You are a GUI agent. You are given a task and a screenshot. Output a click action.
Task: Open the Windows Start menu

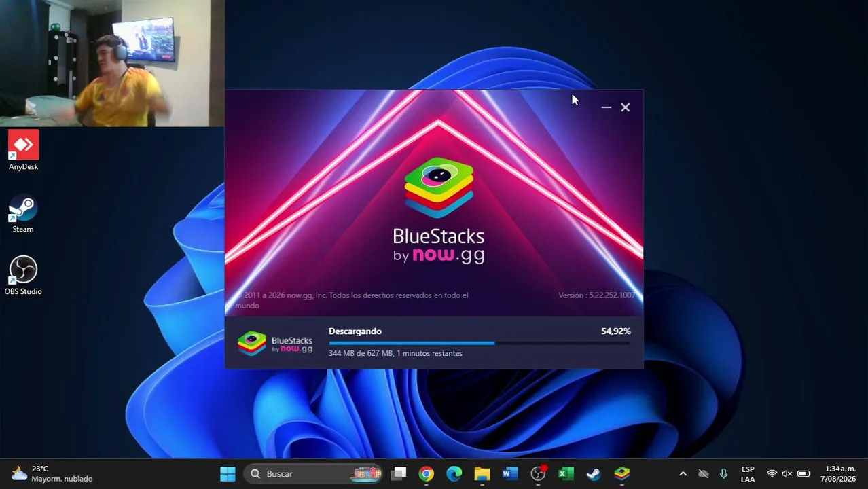click(x=228, y=474)
